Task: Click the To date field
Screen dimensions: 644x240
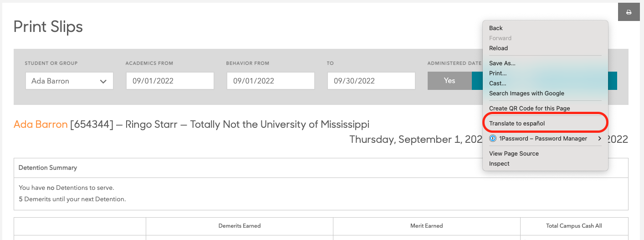Action: click(x=371, y=81)
